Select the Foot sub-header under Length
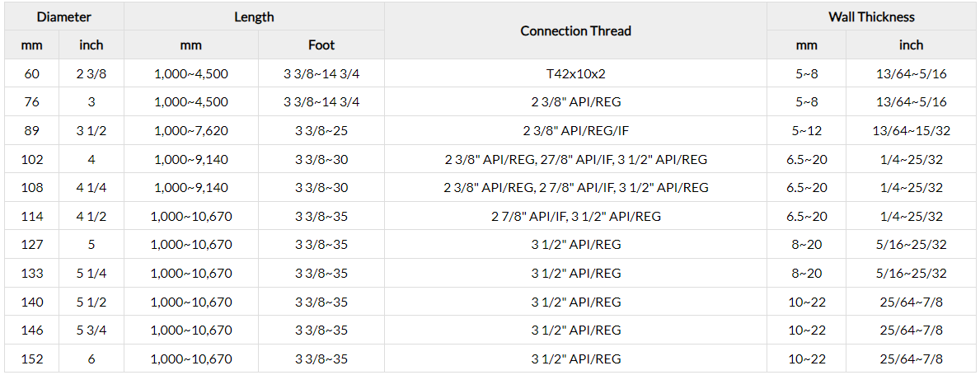Screen dimensions: 980x375 coord(321,45)
